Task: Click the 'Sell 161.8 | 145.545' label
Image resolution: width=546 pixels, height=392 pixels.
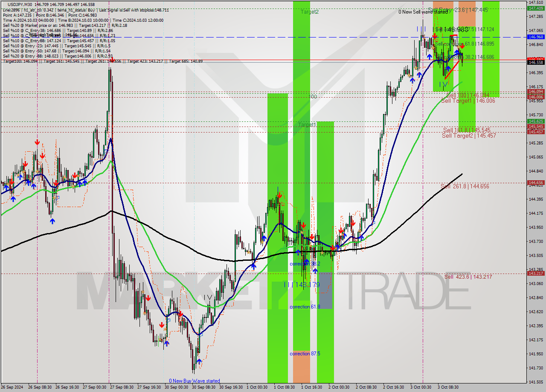Action: 466,130
